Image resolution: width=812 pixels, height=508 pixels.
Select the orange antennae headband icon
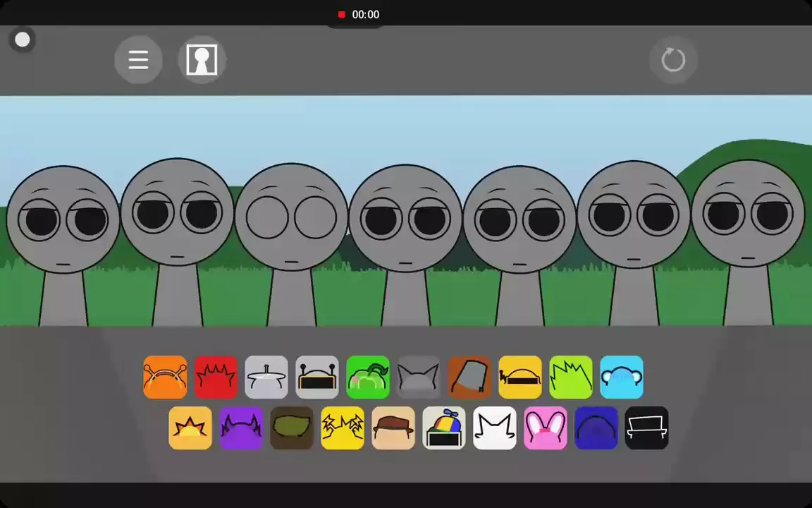point(165,377)
